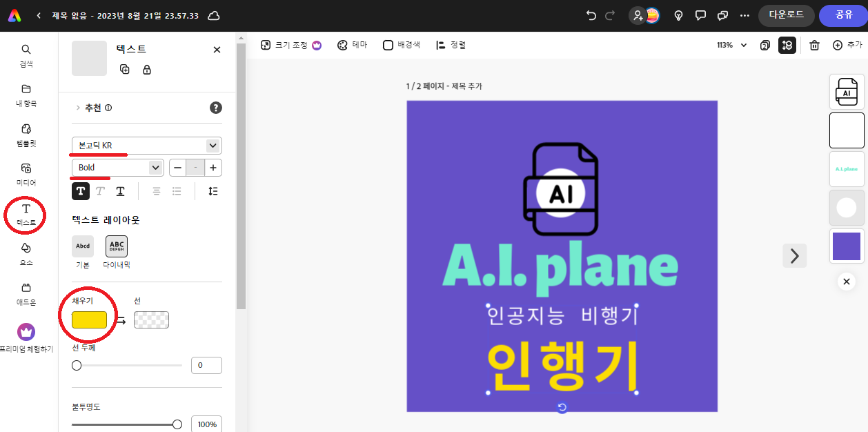The height and width of the screenshot is (432, 868).
Task: Click the line spacing icon
Action: click(213, 191)
